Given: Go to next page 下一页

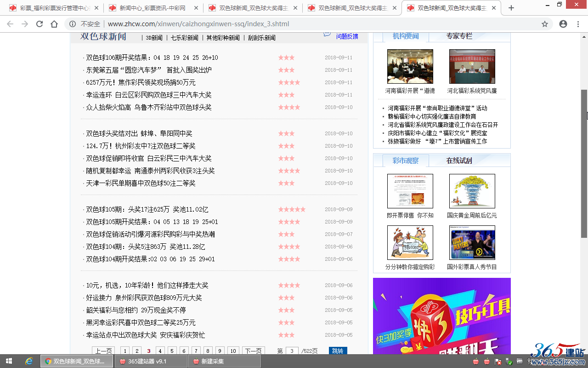Looking at the screenshot, I should pos(254,351).
